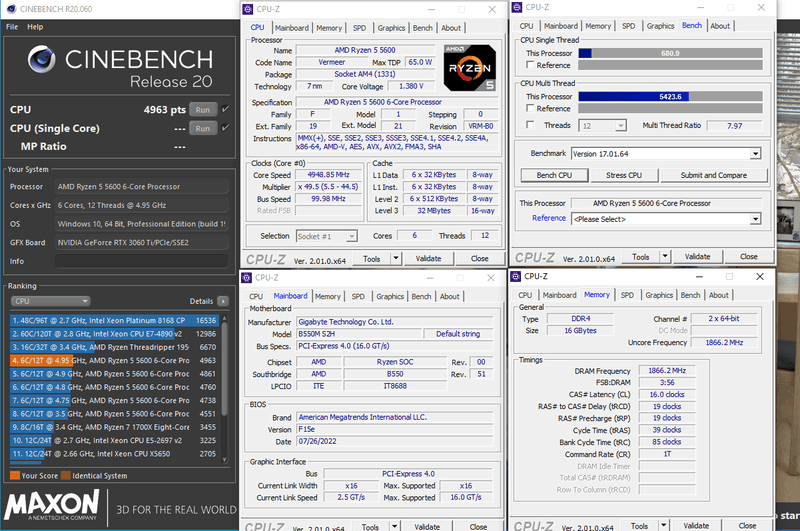This screenshot has width=800, height=531.
Task: Click the Ryzen 5 logo in CPU-Z
Action: pyautogui.click(x=469, y=68)
